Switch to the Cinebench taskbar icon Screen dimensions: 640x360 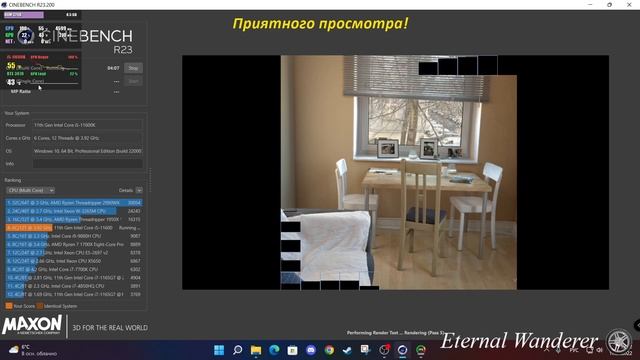[402, 350]
